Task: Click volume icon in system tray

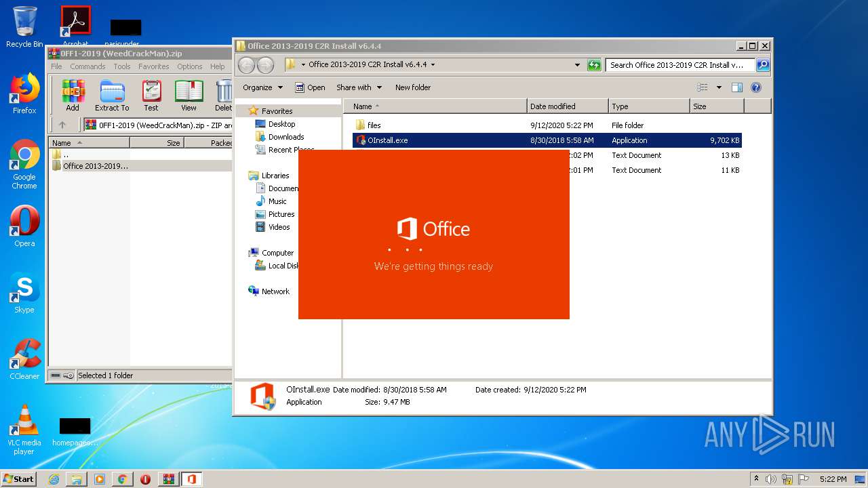Action: [x=771, y=479]
